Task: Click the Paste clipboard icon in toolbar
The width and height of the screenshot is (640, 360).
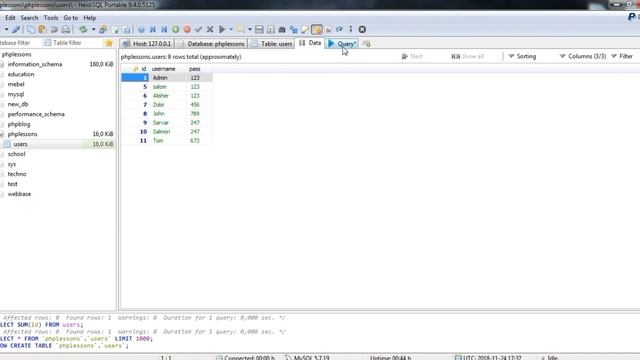Action: 42,29
